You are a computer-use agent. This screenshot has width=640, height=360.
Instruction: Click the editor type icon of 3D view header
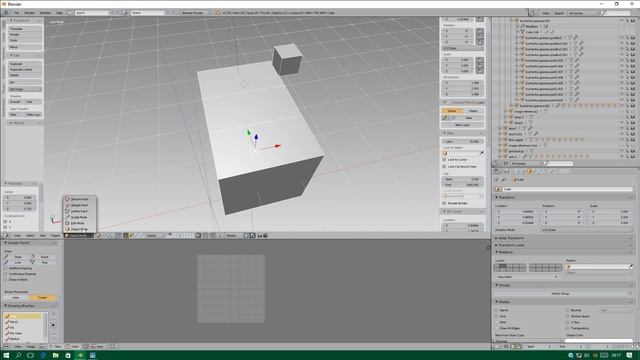coord(7,236)
